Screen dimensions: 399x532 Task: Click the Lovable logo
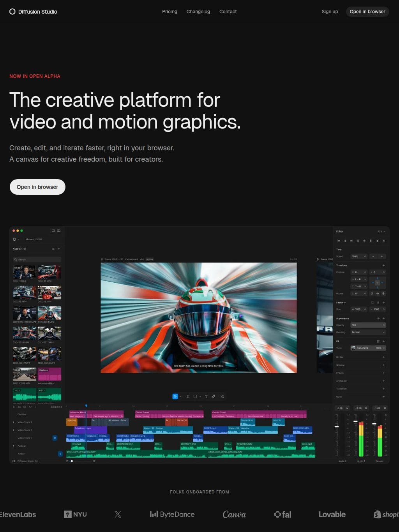pyautogui.click(x=332, y=514)
